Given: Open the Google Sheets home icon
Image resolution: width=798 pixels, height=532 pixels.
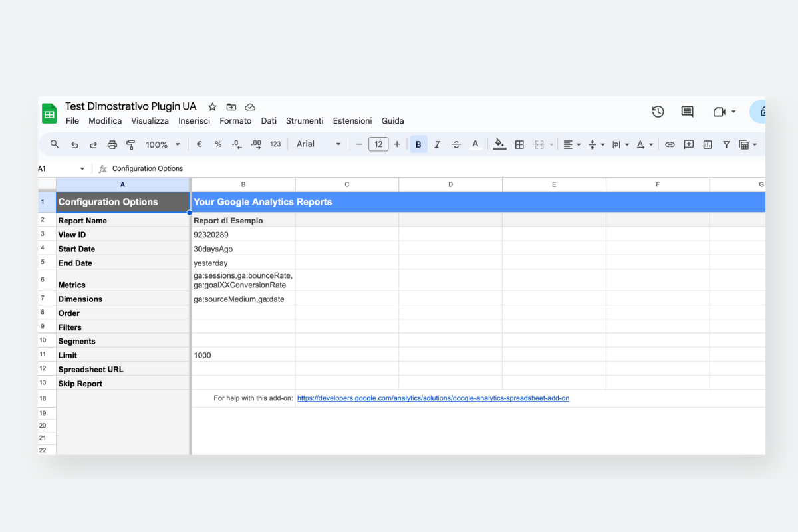Looking at the screenshot, I should [x=50, y=114].
